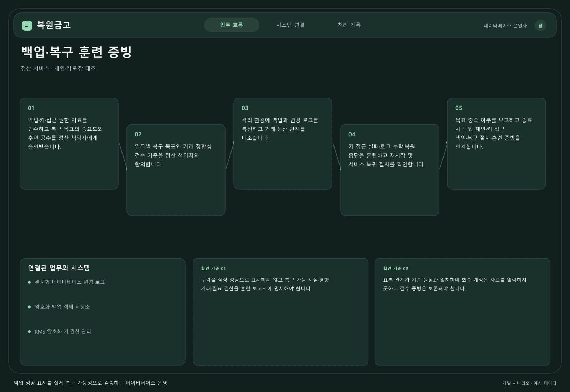Screen dimensions: 570x392
Task: Go to the 처리 기록 tab
Action: 349,25
